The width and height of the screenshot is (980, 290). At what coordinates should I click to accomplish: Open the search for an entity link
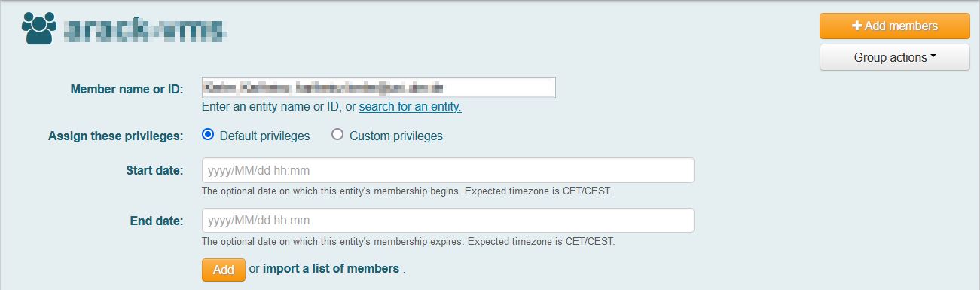(x=410, y=107)
